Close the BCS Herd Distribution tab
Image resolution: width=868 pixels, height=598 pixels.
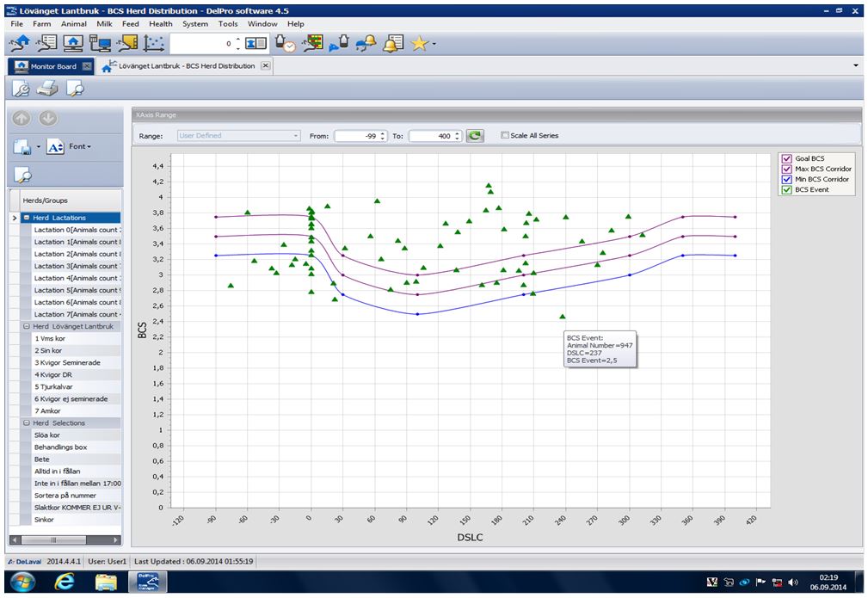pos(266,65)
